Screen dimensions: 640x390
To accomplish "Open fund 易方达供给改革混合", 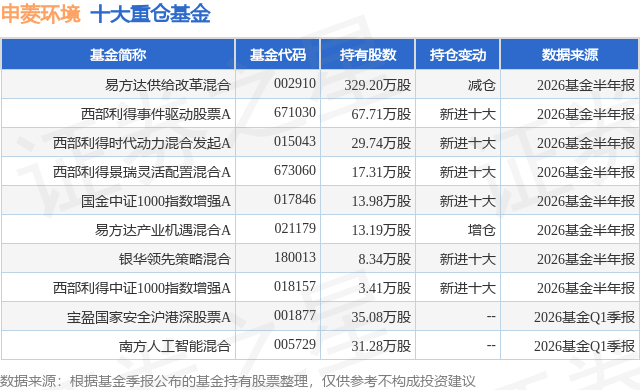I will [168, 85].
